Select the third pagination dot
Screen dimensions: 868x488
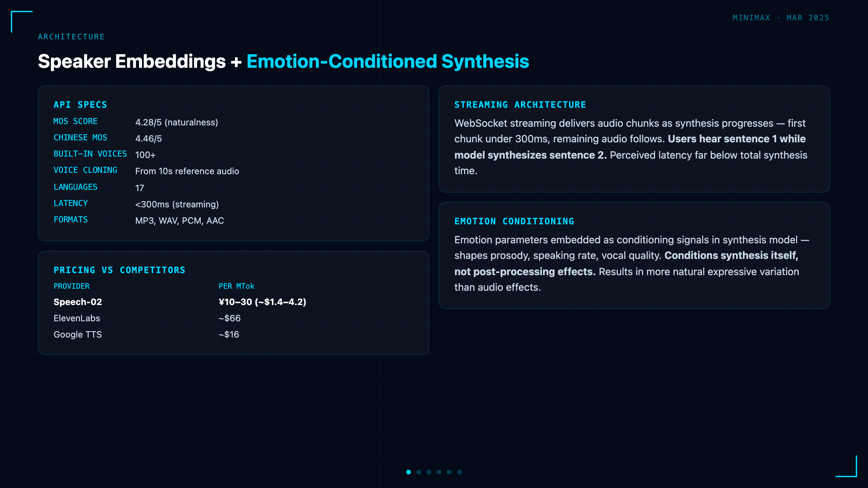[429, 472]
